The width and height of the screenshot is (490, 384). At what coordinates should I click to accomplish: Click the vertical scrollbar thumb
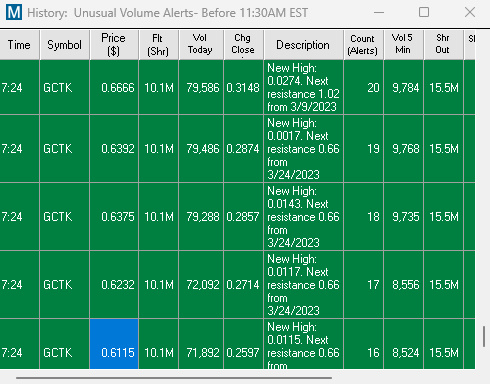pos(484,337)
